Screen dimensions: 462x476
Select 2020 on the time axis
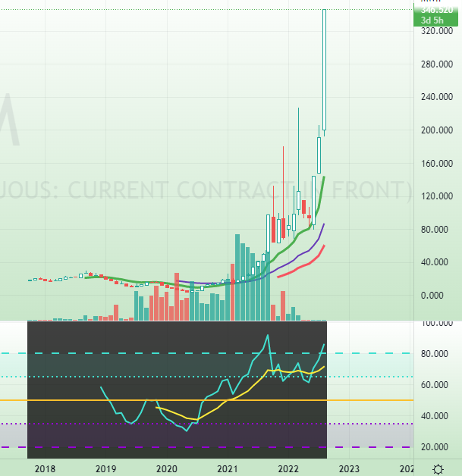pos(167,469)
